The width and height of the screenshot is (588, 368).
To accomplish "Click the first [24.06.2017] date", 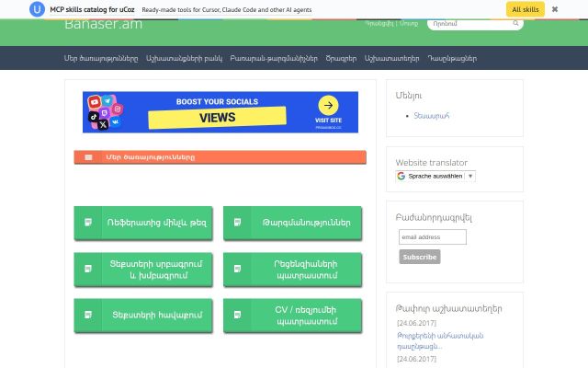I will [x=416, y=323].
